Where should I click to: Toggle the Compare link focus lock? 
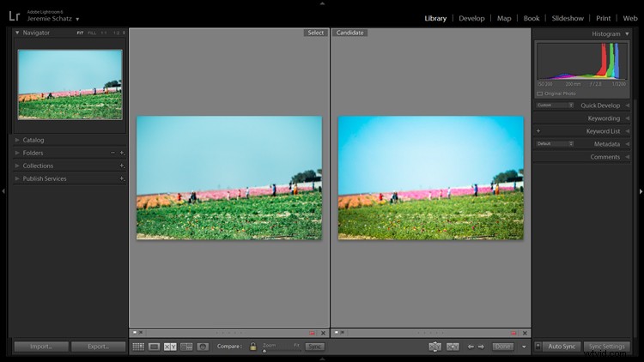coord(253,347)
